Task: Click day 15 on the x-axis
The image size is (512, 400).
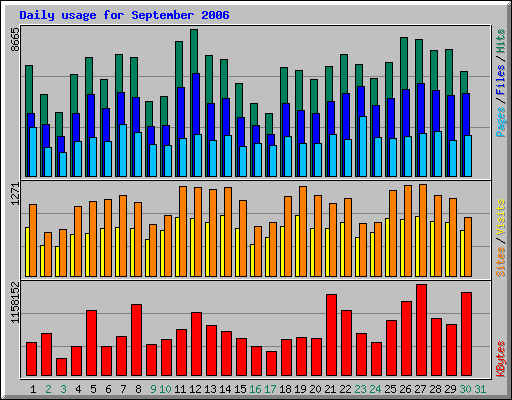Action: click(x=240, y=389)
